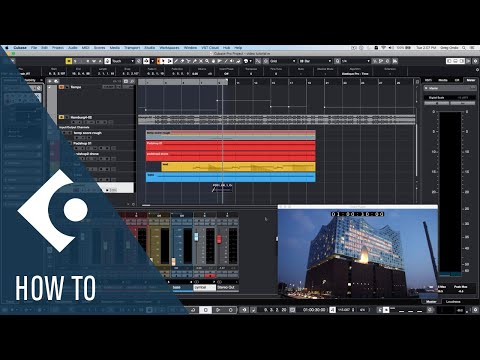Click the Wi-Fi icon in menu bar

[x=384, y=48]
